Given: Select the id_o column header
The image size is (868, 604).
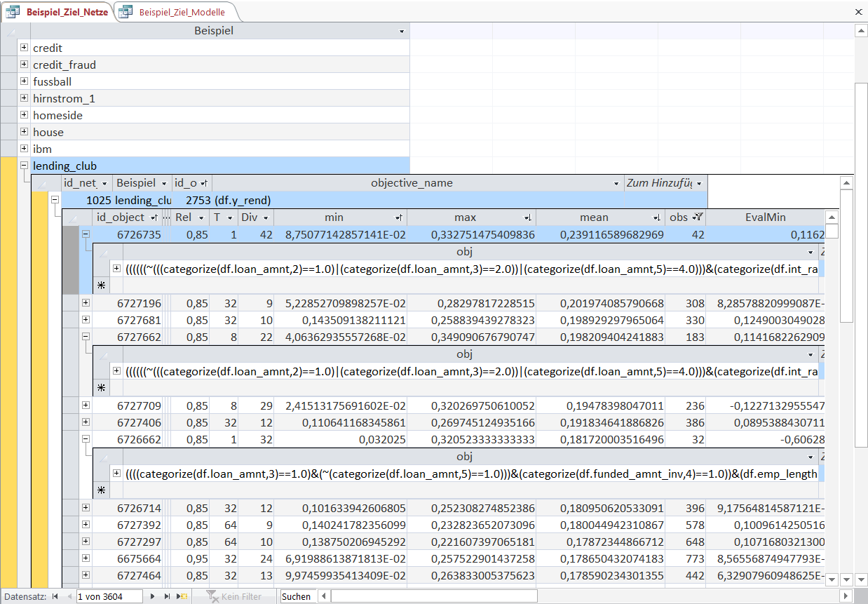Looking at the screenshot, I should pyautogui.click(x=192, y=183).
